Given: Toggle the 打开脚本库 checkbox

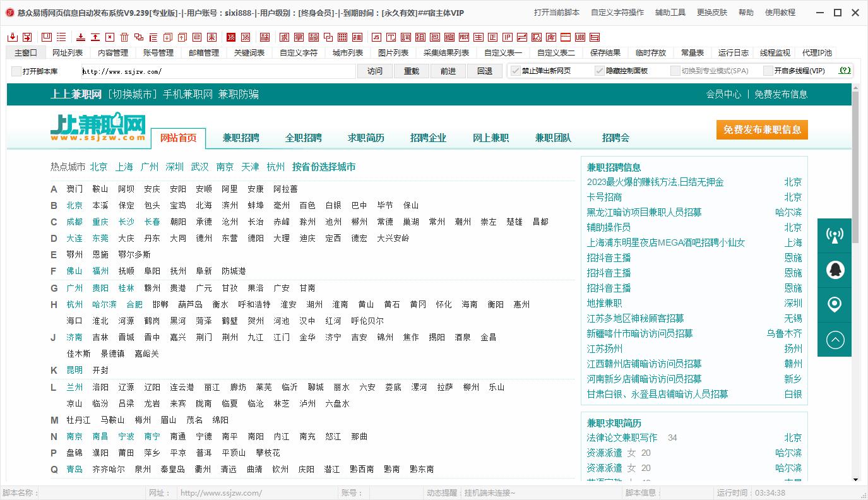Looking at the screenshot, I should click(x=16, y=71).
